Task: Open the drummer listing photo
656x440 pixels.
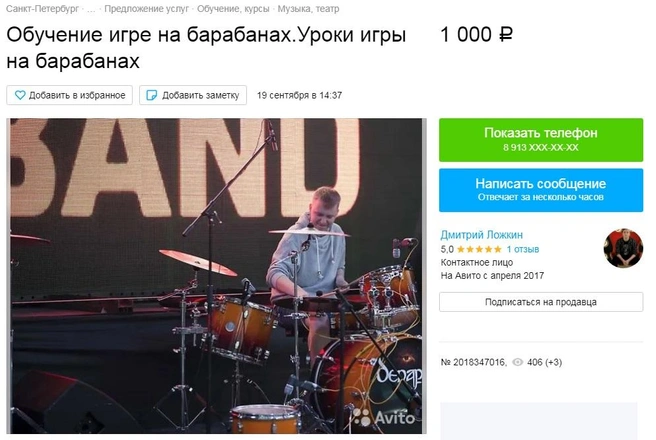Action: pyautogui.click(x=216, y=276)
